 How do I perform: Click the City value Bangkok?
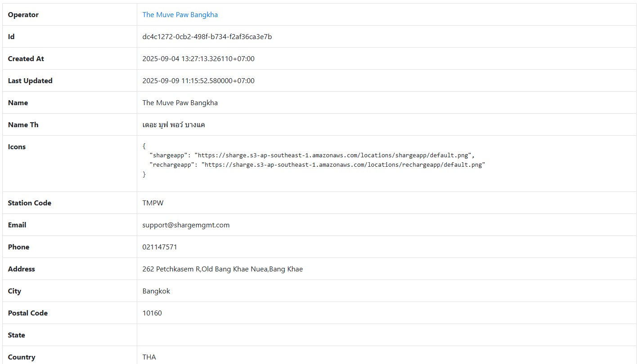click(x=156, y=291)
